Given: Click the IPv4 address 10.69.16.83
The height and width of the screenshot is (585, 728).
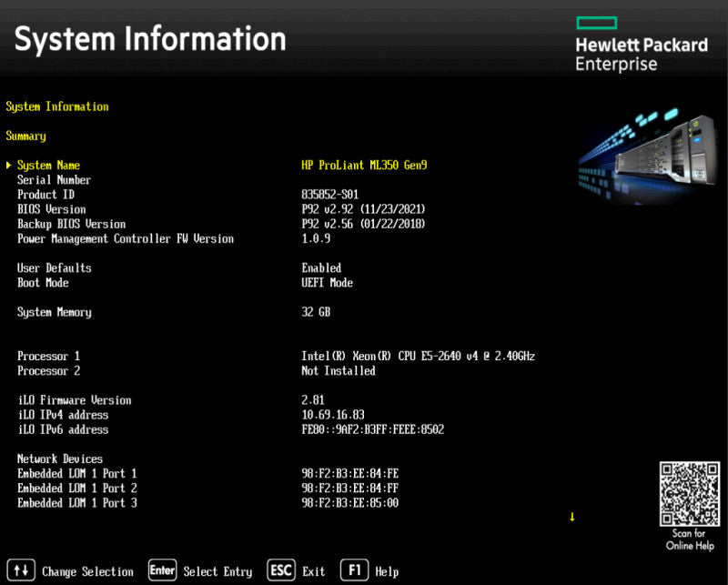Looking at the screenshot, I should (x=333, y=415).
